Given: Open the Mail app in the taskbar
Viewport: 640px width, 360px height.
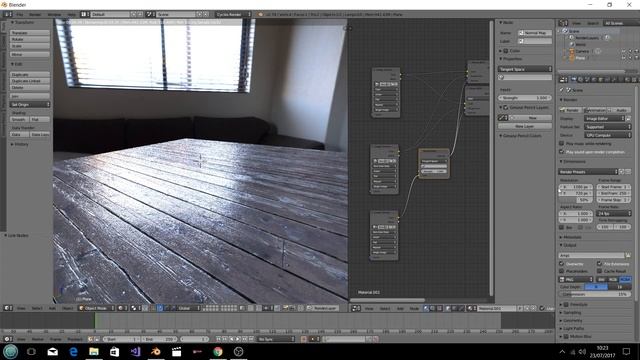Looking at the screenshot, I should (53, 351).
